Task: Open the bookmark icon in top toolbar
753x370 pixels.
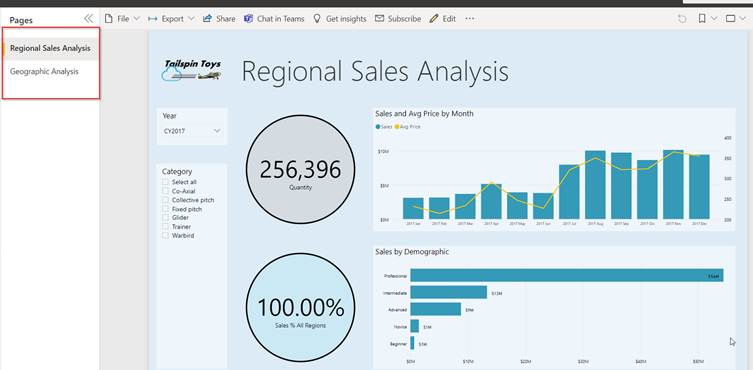Action: [x=702, y=19]
